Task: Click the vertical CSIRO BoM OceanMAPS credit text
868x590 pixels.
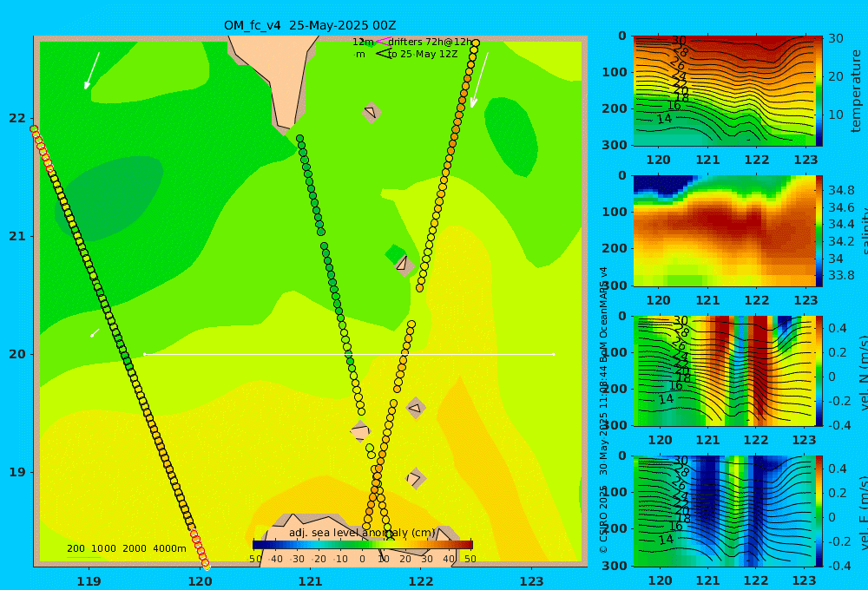Action: (603, 410)
